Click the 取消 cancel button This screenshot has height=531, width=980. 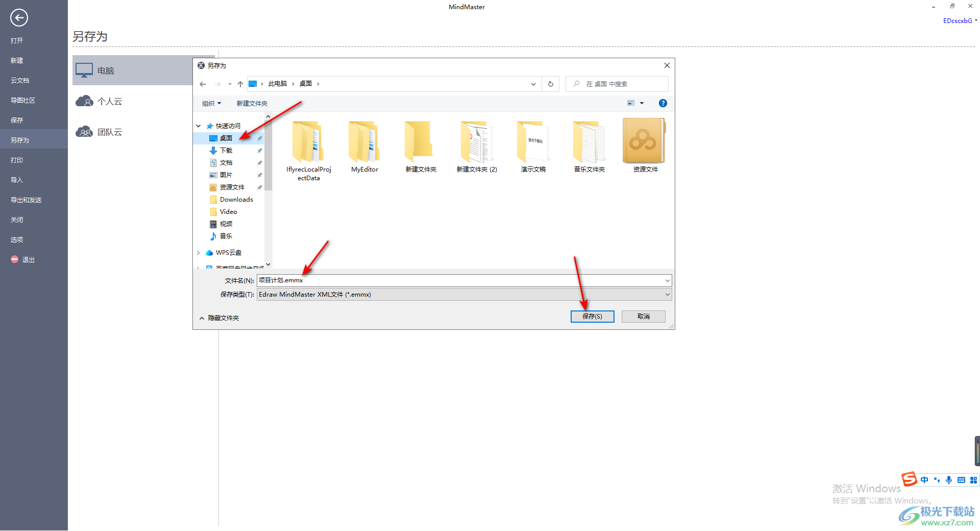pyautogui.click(x=643, y=317)
